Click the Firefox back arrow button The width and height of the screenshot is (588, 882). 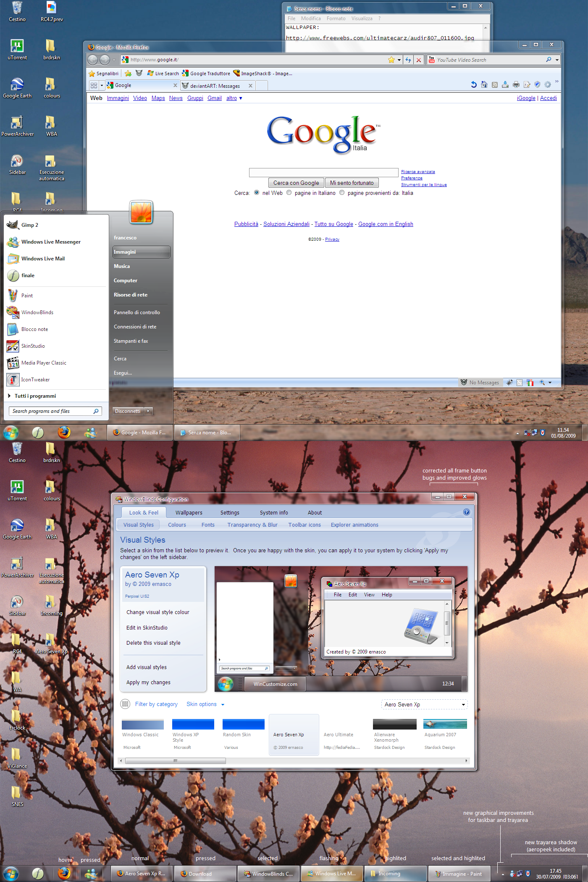[x=93, y=60]
